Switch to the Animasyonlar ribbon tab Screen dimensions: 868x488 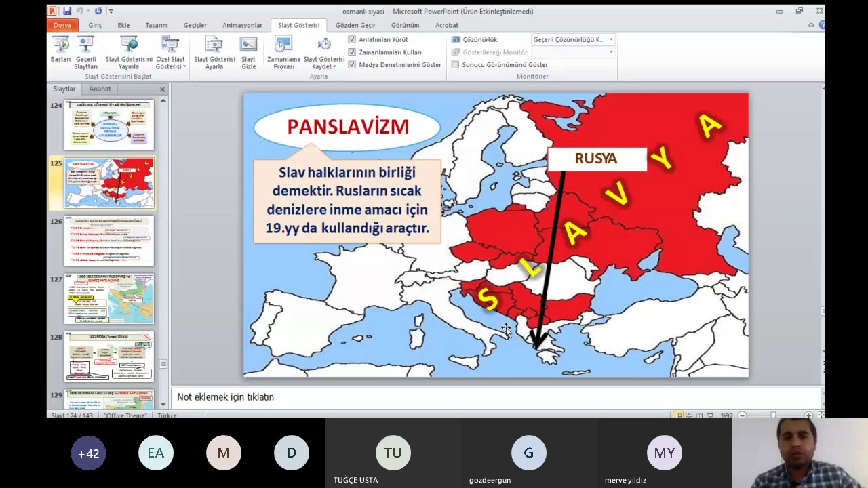(242, 25)
